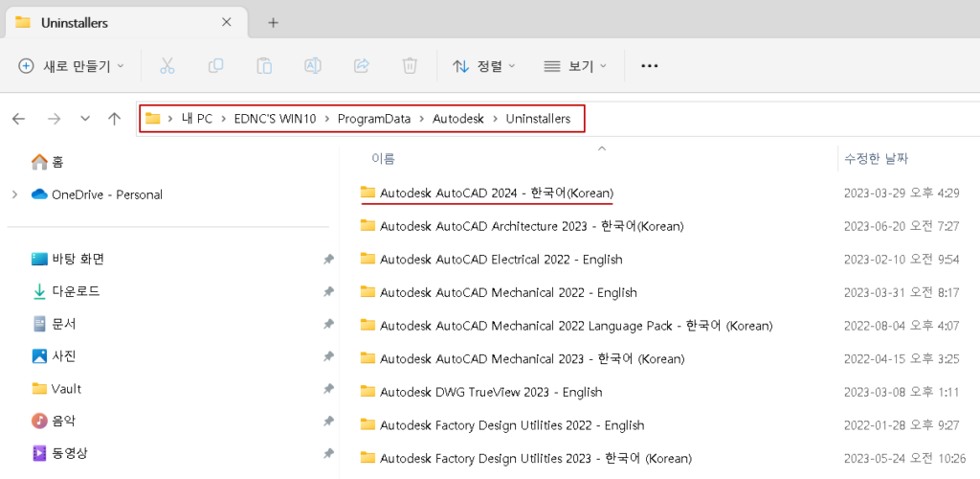The image size is (980, 479).
Task: Click Autodesk breadcrumb
Action: 458,119
